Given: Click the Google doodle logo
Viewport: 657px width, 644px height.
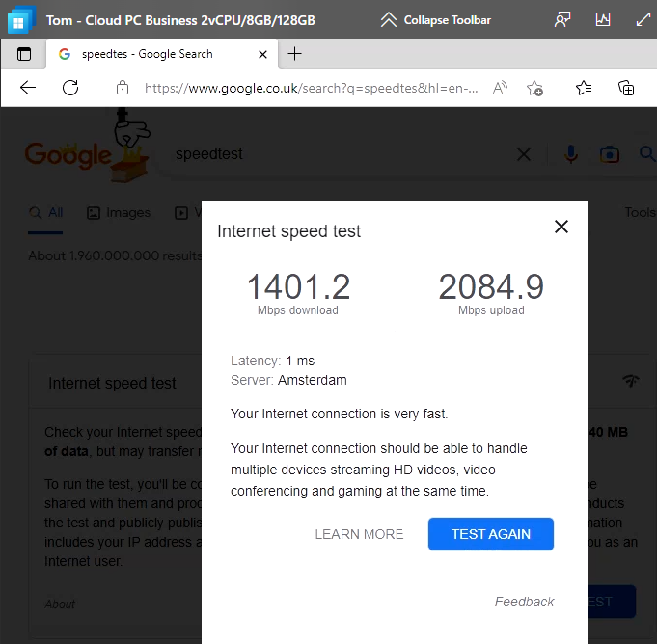Looking at the screenshot, I should point(87,148).
